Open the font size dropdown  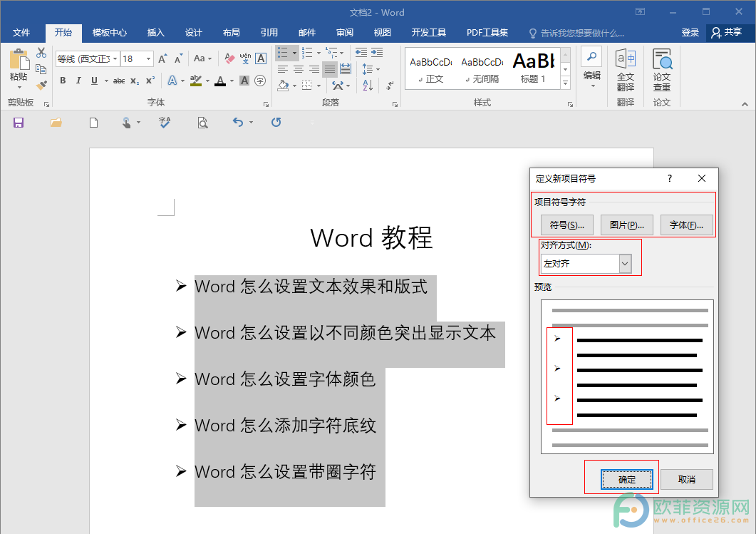pos(148,59)
